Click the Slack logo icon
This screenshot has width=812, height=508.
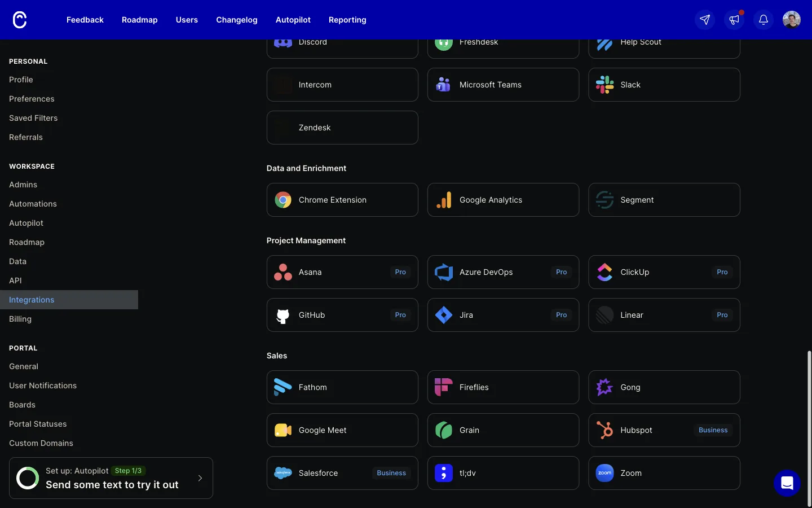pos(604,85)
